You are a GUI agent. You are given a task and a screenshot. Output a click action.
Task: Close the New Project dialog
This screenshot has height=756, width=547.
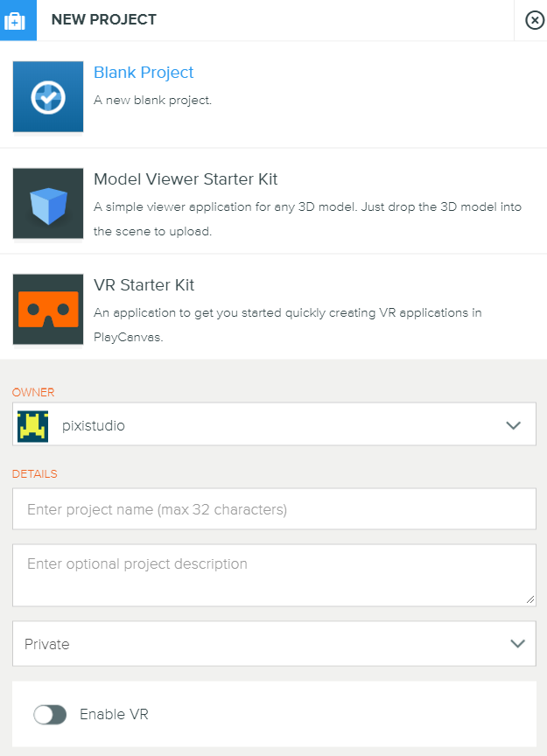(x=535, y=20)
